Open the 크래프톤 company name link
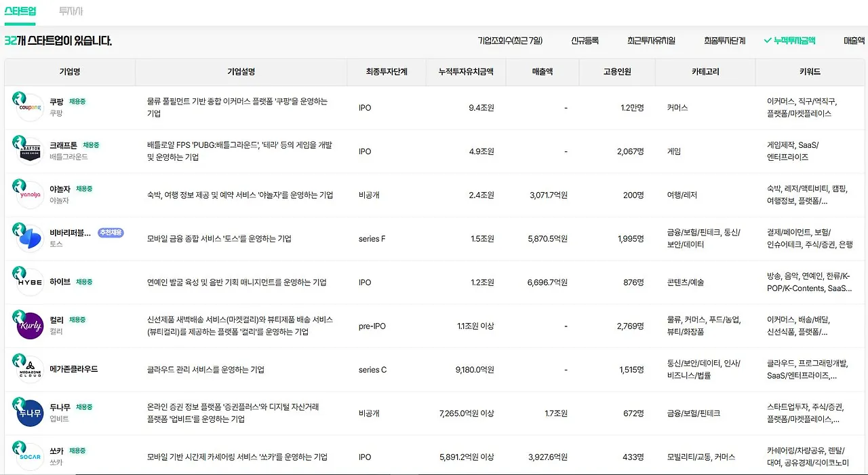The image size is (868, 475). 64,145
